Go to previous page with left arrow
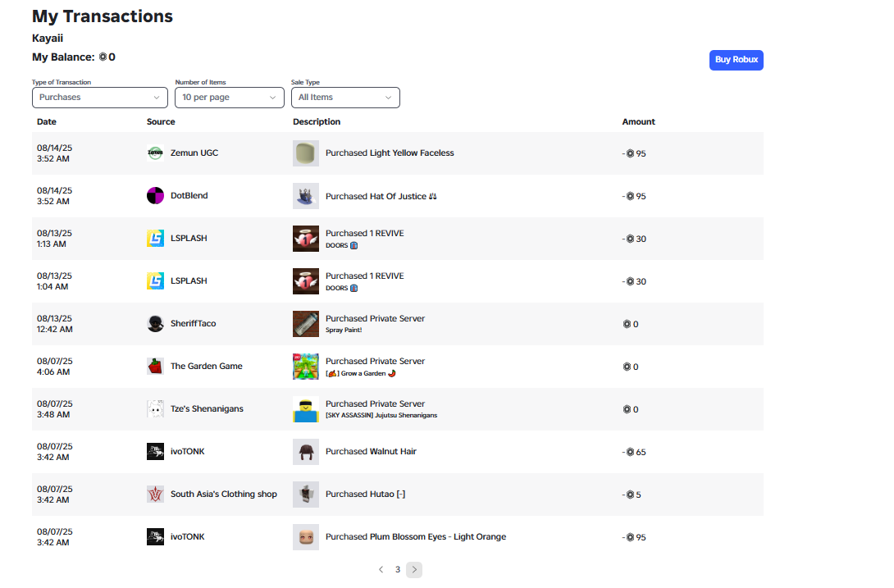 tap(381, 570)
